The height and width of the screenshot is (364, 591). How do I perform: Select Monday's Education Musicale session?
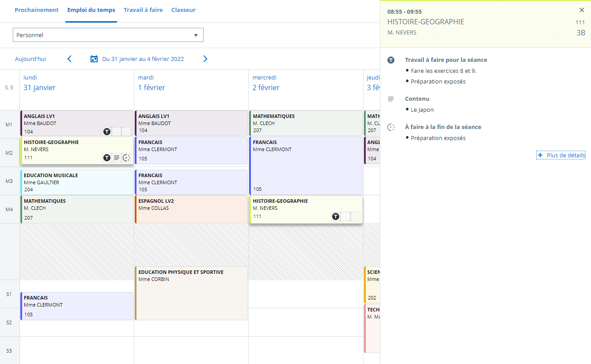point(76,182)
